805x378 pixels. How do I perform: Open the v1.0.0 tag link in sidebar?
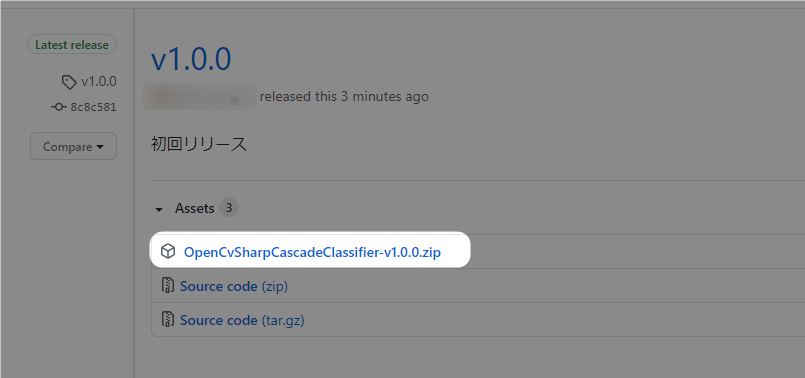point(99,82)
